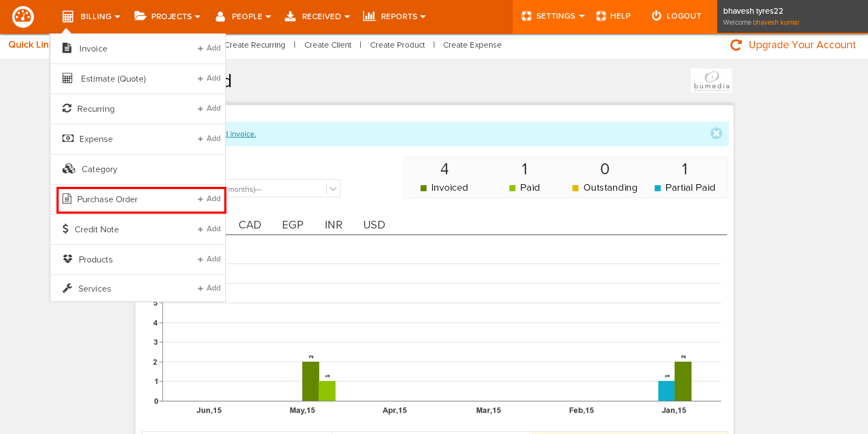Viewport: 868px width, 434px height.
Task: Open Products from Billing menu
Action: (96, 260)
